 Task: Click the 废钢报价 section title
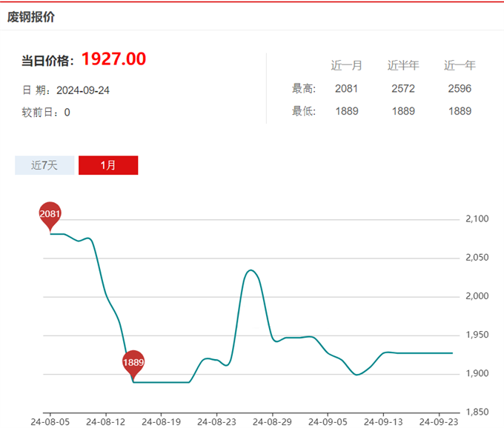click(x=31, y=16)
